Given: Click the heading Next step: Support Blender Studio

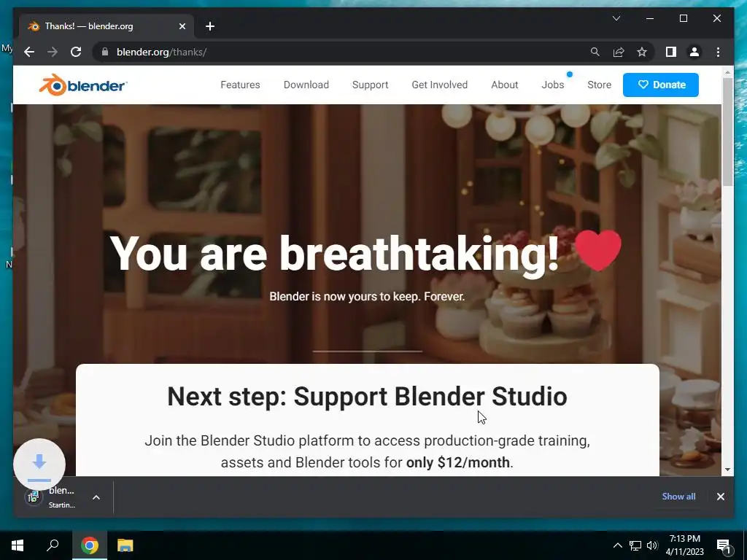Looking at the screenshot, I should coord(368,396).
